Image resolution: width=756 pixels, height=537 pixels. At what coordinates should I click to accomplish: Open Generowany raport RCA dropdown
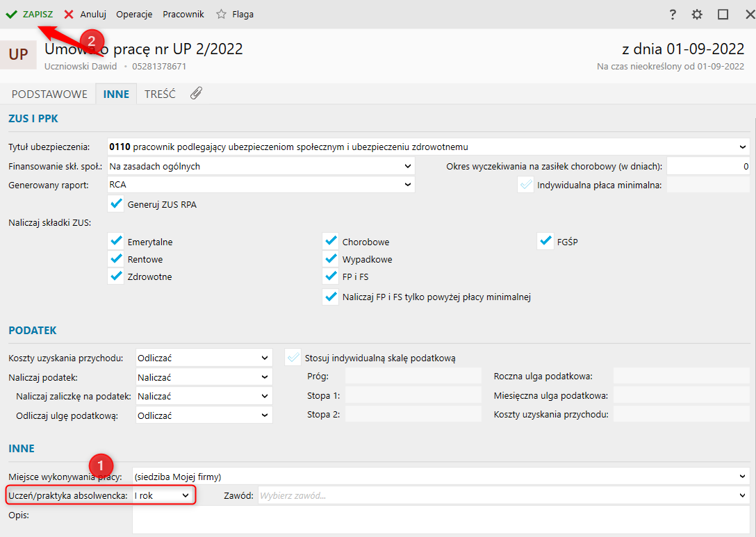[408, 184]
